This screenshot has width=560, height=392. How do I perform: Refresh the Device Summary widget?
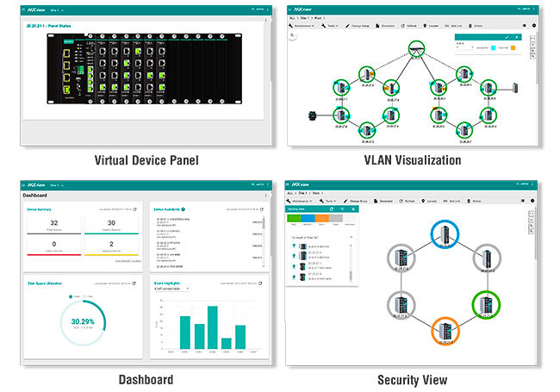tap(135, 209)
